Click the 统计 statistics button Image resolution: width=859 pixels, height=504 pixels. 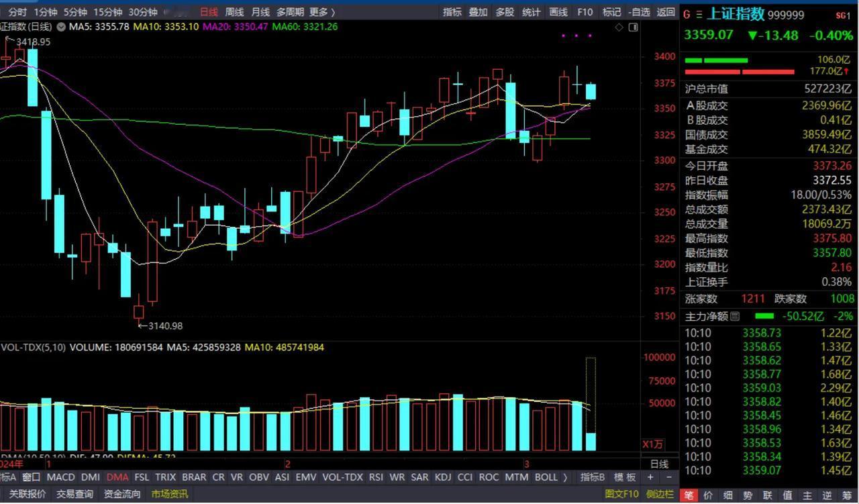pos(532,12)
